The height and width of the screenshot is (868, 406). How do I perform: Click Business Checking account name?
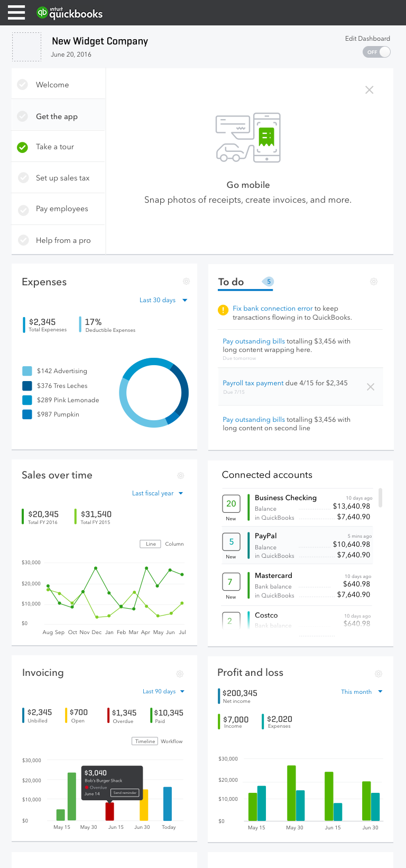[x=285, y=498]
